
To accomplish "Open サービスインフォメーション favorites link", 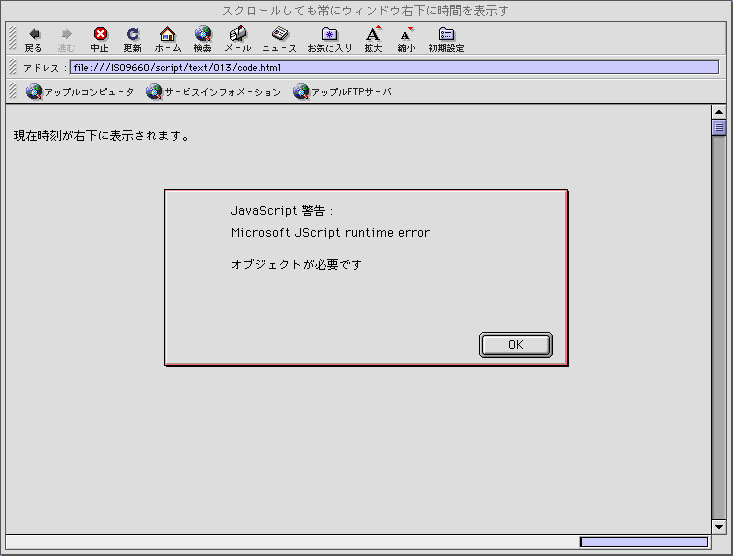I will point(214,92).
